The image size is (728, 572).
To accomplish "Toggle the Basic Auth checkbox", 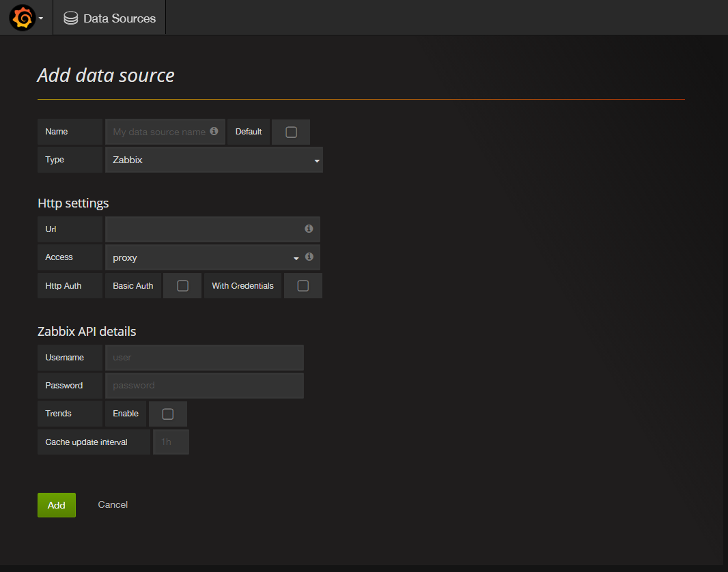I will click(x=182, y=286).
